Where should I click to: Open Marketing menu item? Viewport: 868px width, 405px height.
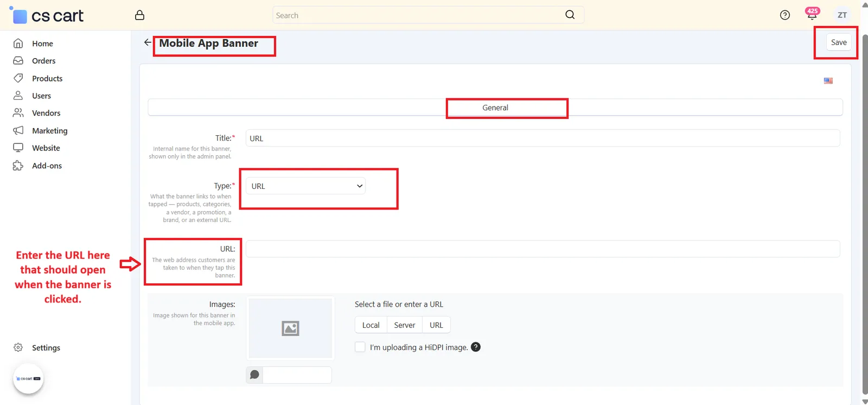[50, 130]
